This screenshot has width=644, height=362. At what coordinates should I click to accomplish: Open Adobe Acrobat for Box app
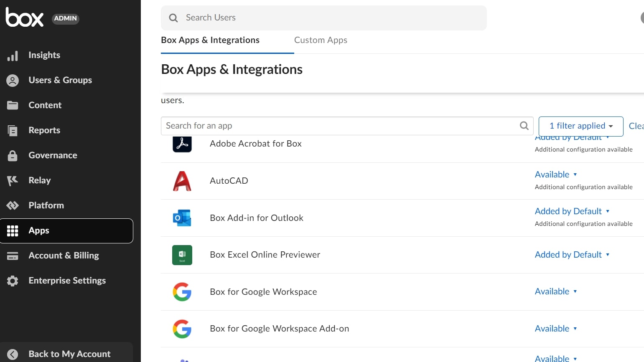pos(255,144)
